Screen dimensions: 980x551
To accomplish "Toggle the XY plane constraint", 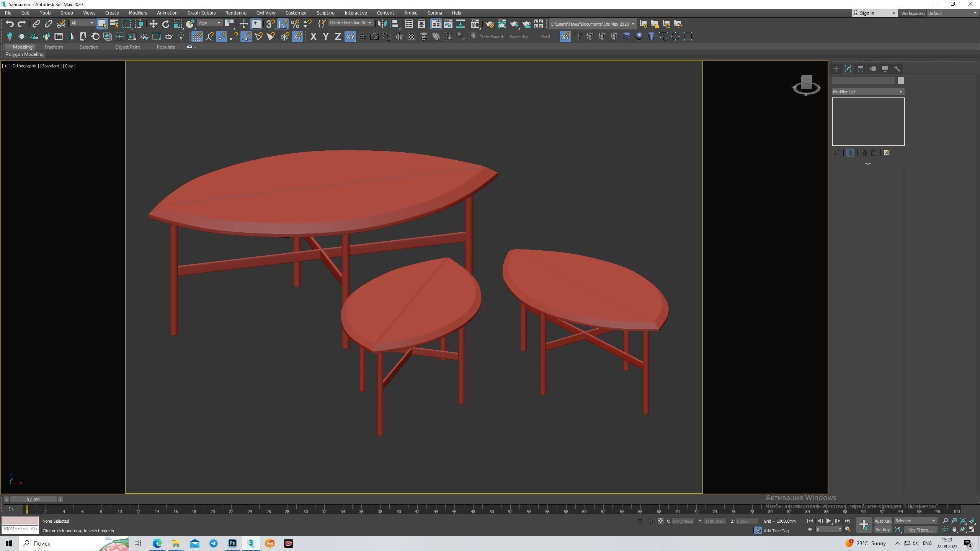I will [x=350, y=36].
